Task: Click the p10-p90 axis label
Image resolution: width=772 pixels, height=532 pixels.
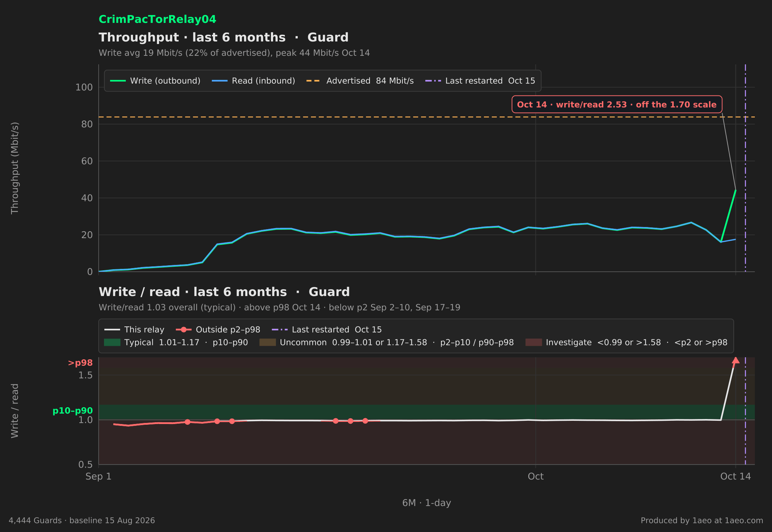Action: tap(73, 411)
